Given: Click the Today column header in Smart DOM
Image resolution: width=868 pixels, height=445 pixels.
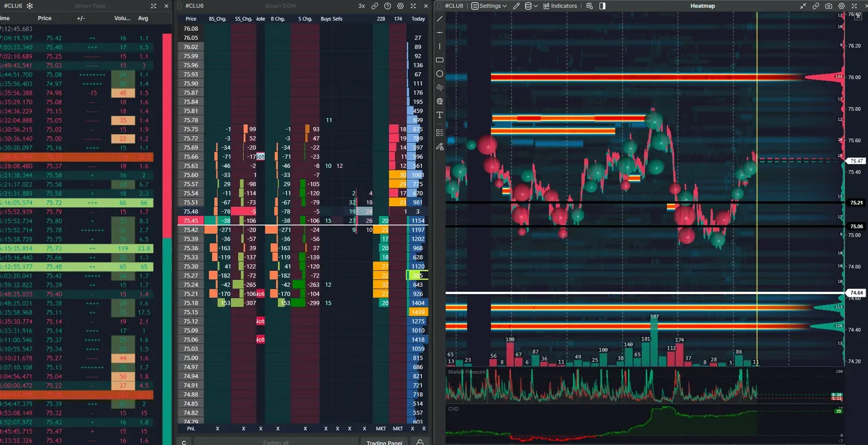Looking at the screenshot, I should tap(418, 19).
